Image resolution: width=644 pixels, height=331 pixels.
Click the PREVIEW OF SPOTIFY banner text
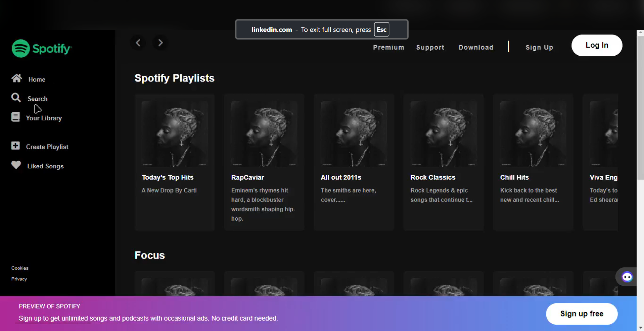pyautogui.click(x=49, y=306)
